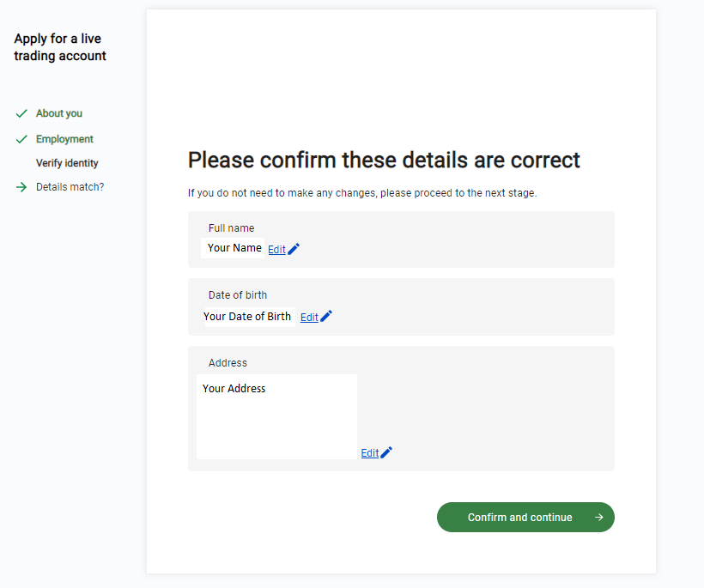
Task: Click the checkmark icon next to About you
Action: [x=21, y=113]
